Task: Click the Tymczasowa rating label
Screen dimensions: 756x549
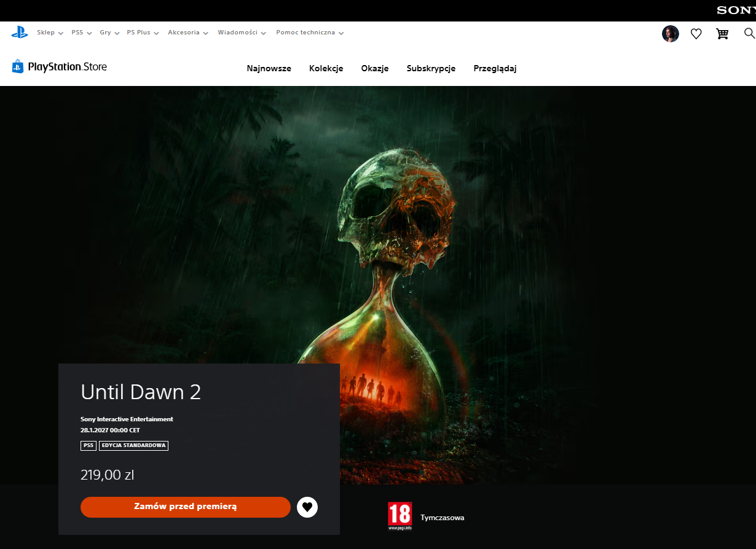Action: pyautogui.click(x=443, y=518)
